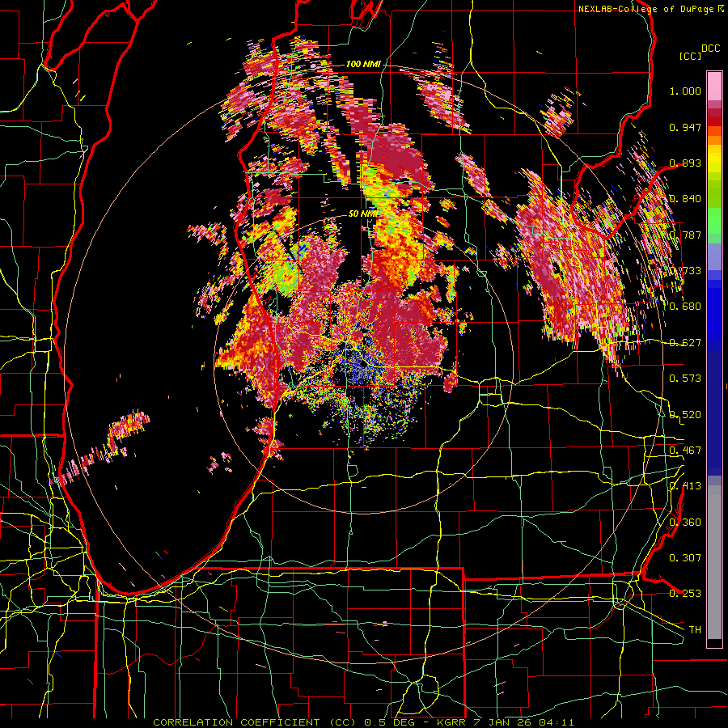Click the gray lower segment of color bar
Screen dimensions: 728x728
714,562
